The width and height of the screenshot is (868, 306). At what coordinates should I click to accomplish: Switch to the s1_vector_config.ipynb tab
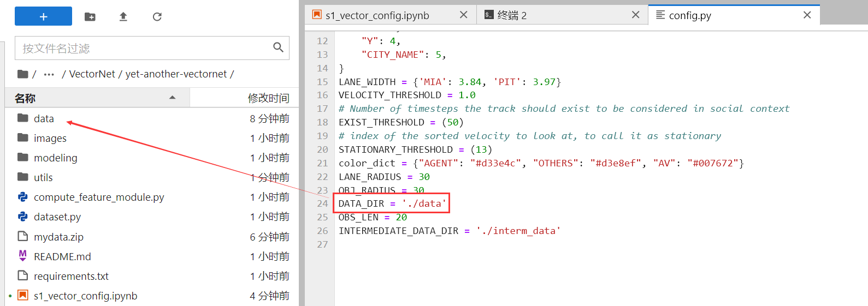point(377,15)
